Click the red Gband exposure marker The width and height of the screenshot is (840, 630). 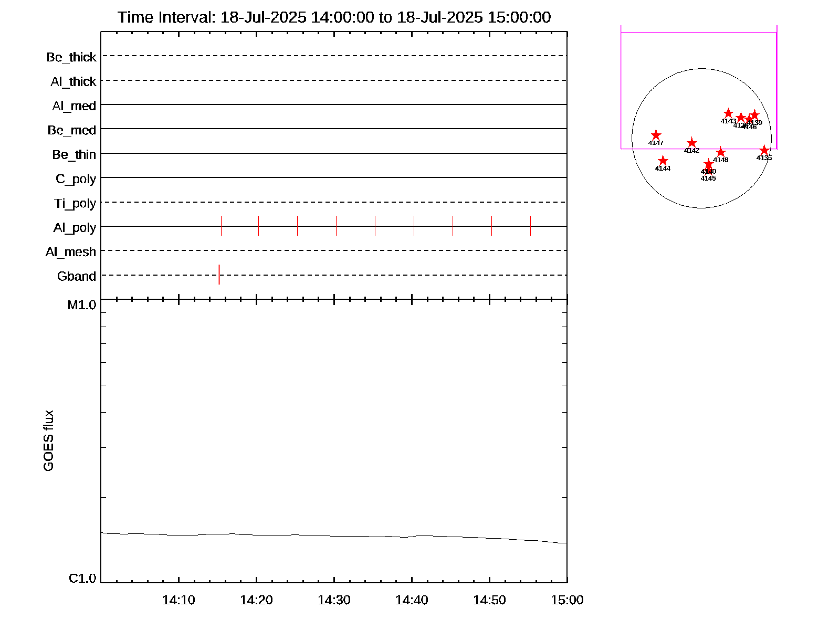tap(219, 275)
